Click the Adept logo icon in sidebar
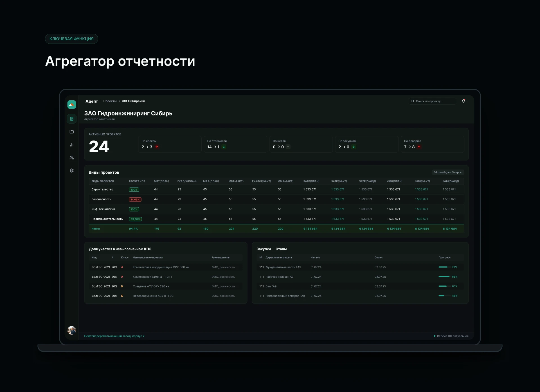 click(x=72, y=105)
